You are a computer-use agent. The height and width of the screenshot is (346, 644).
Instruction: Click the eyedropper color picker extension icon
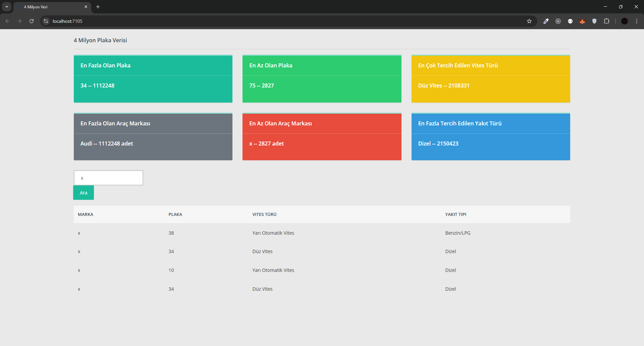[546, 21]
